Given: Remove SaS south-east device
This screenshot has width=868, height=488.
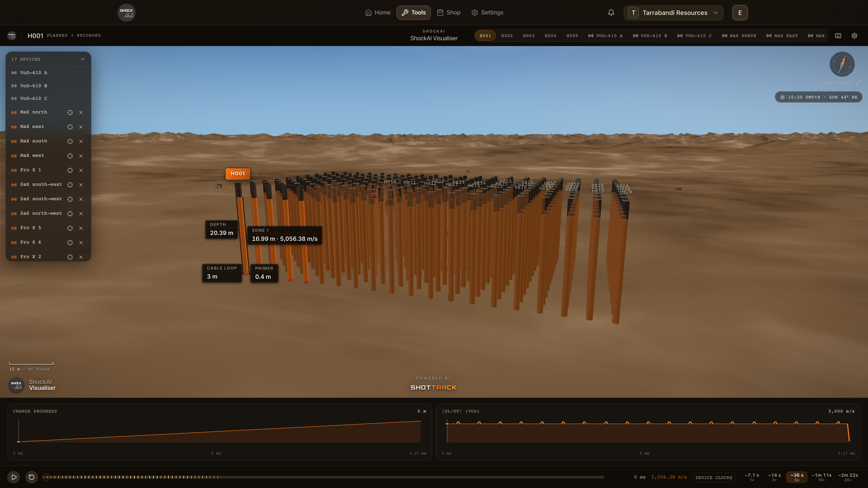Looking at the screenshot, I should (81, 185).
